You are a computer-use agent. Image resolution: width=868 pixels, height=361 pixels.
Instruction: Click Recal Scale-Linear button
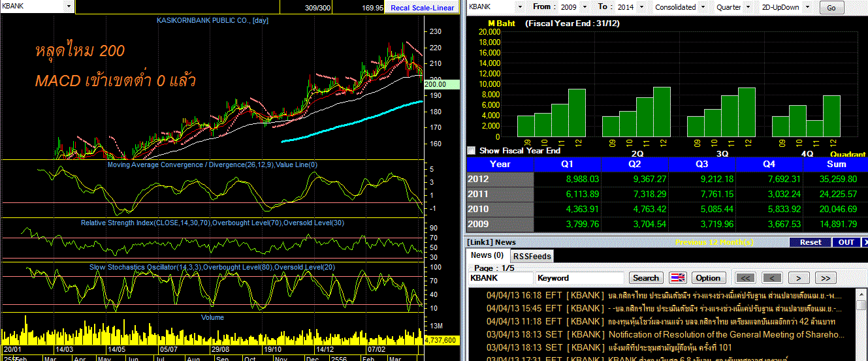click(422, 8)
